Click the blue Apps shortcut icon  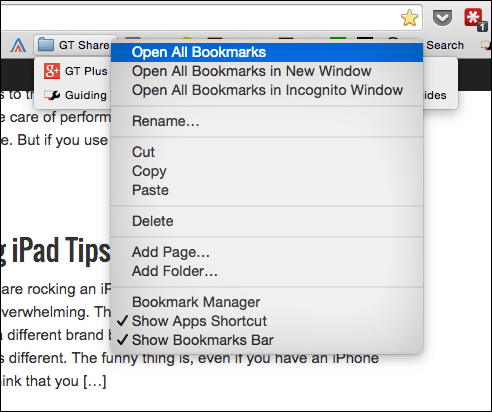coord(18,45)
